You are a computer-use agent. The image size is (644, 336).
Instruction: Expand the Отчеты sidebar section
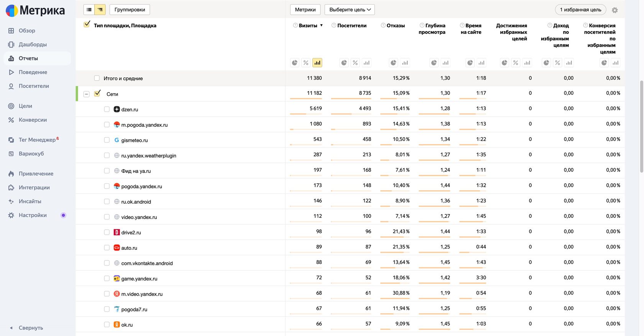(x=38, y=58)
